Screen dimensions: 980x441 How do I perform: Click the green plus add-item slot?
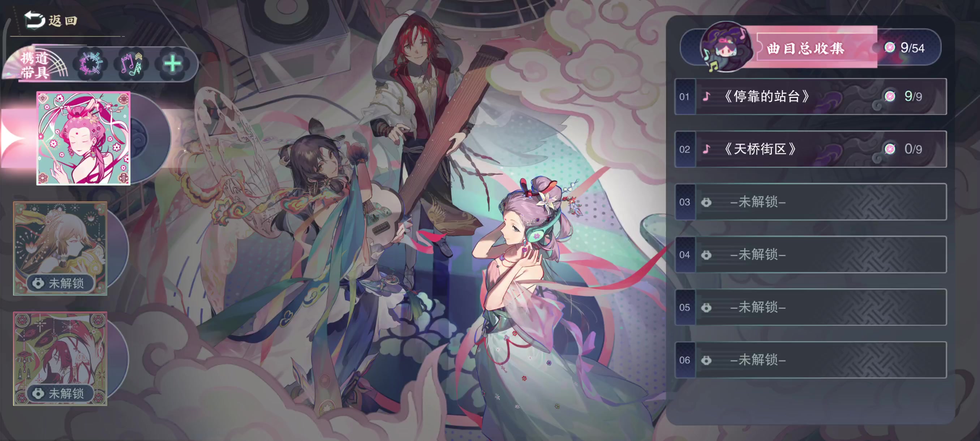pos(172,64)
